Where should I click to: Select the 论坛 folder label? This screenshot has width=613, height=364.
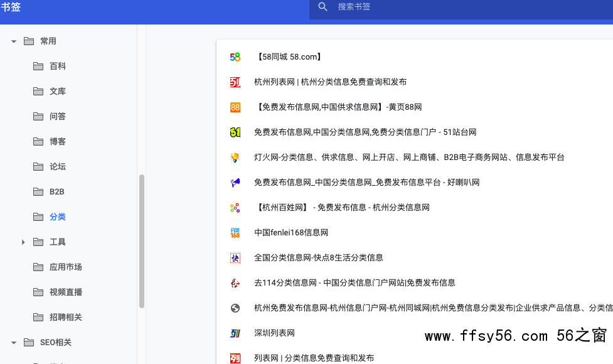(58, 166)
